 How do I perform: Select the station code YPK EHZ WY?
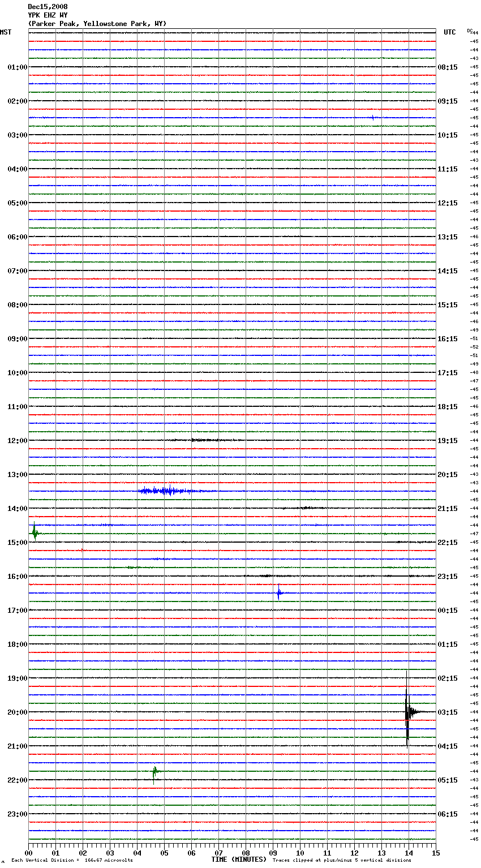tap(48, 15)
